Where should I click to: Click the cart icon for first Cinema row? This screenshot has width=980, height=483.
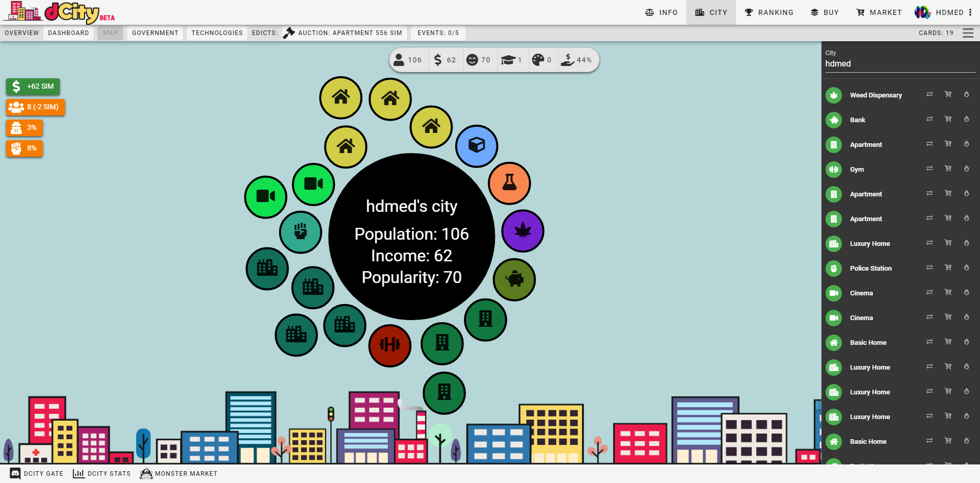coord(948,292)
